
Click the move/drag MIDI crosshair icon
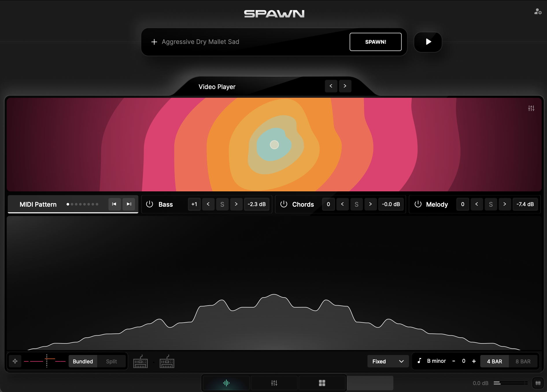pos(15,361)
